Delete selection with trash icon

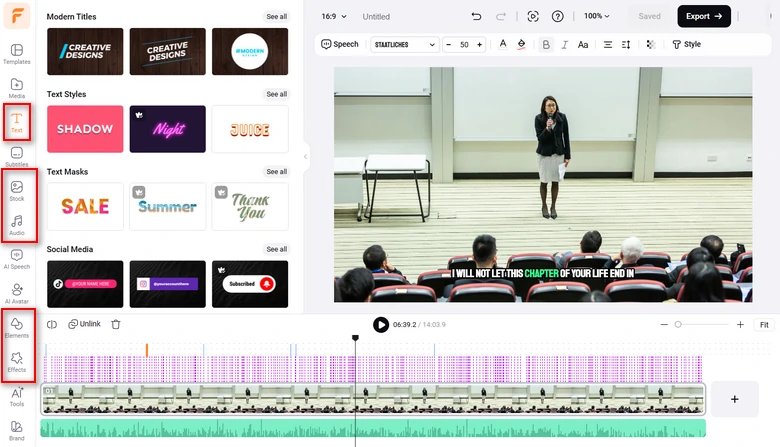tap(116, 324)
